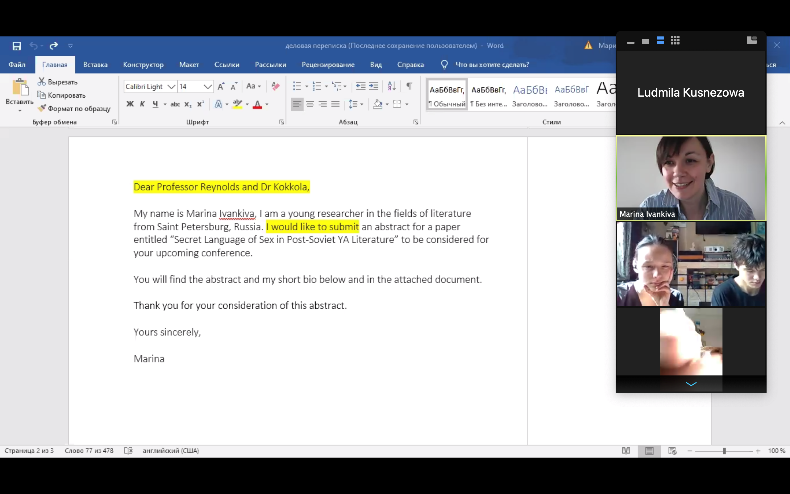Open the highlight color dropdown arrow
The image size is (790, 494).
pos(247,104)
